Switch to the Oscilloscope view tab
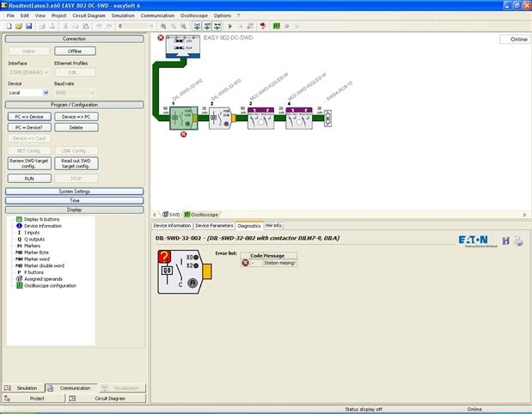This screenshot has height=414, width=532. pyautogui.click(x=202, y=215)
